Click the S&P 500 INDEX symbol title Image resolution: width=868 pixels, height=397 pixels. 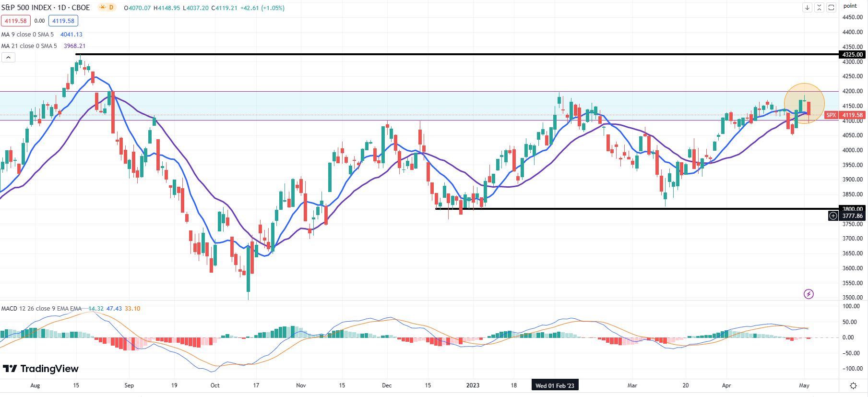click(x=46, y=8)
